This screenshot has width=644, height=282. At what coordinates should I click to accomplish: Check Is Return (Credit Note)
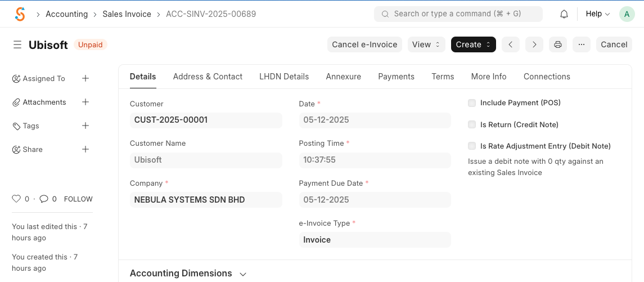472,125
